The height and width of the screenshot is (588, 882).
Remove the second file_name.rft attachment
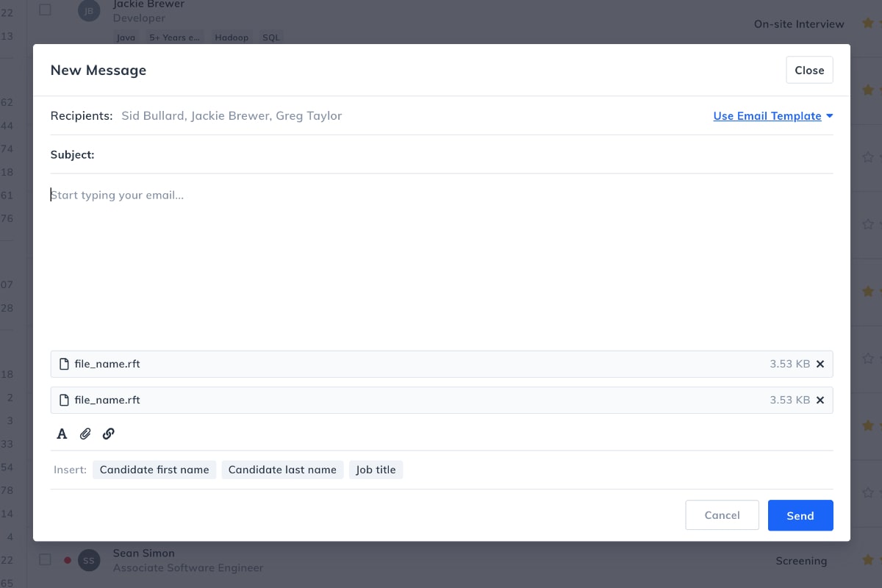pyautogui.click(x=820, y=400)
